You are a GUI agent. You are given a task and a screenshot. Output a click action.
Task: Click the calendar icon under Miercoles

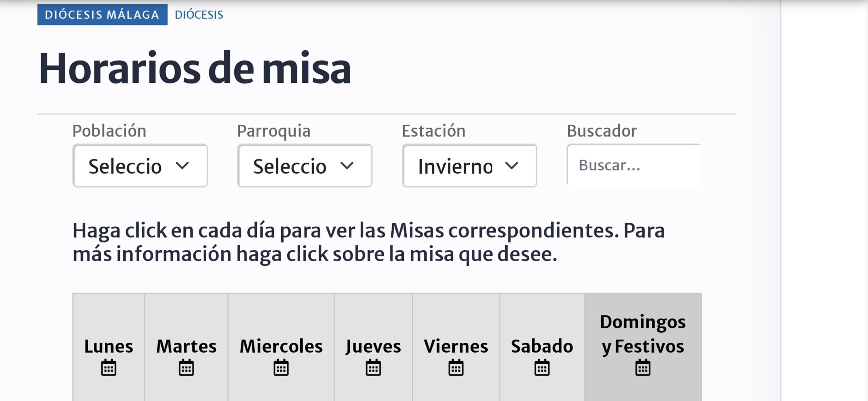pos(281,367)
